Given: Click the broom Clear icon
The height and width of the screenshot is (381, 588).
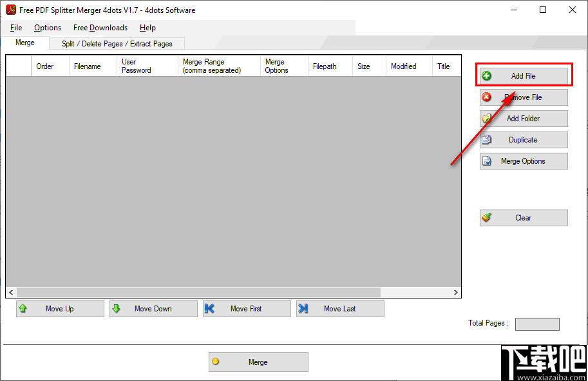Looking at the screenshot, I should click(488, 218).
